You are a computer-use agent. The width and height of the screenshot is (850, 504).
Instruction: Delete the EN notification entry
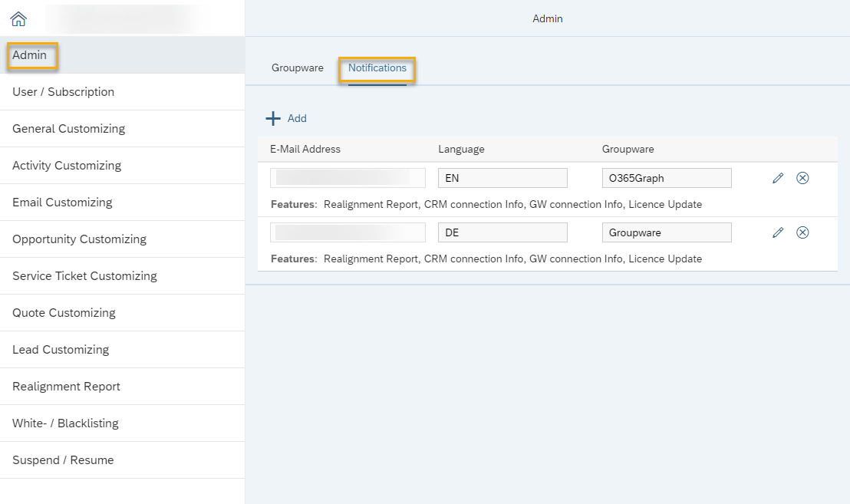802,178
